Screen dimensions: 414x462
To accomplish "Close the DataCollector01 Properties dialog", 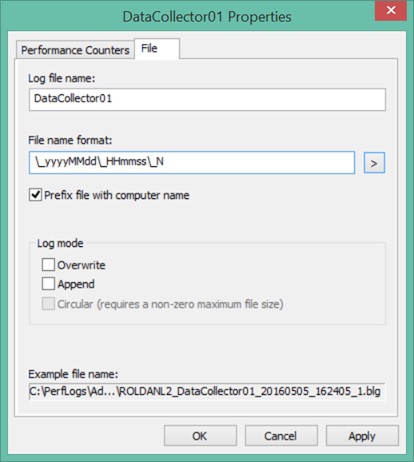I will 391,11.
